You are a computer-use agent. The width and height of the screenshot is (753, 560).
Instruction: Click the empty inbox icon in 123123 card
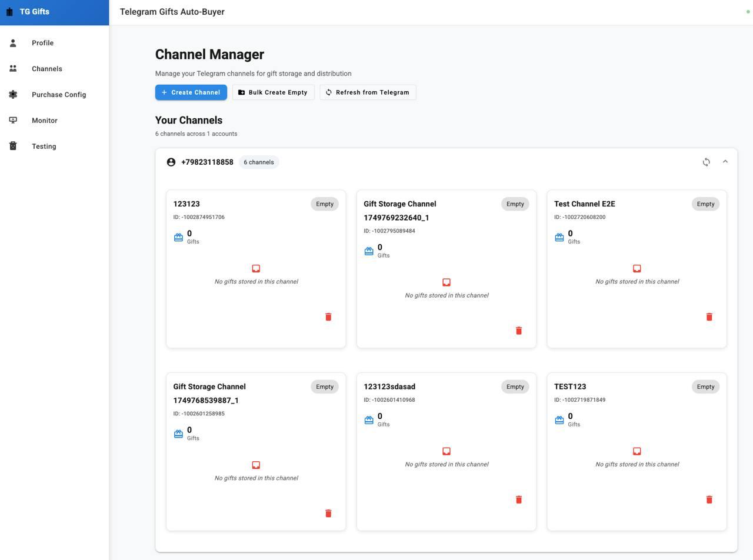coord(256,268)
